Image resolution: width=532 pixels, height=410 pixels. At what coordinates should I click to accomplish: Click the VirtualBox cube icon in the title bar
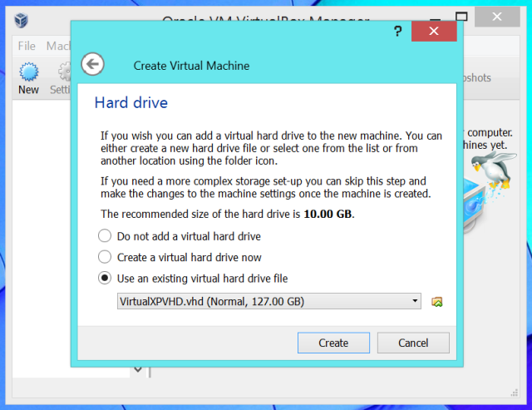coord(21,20)
